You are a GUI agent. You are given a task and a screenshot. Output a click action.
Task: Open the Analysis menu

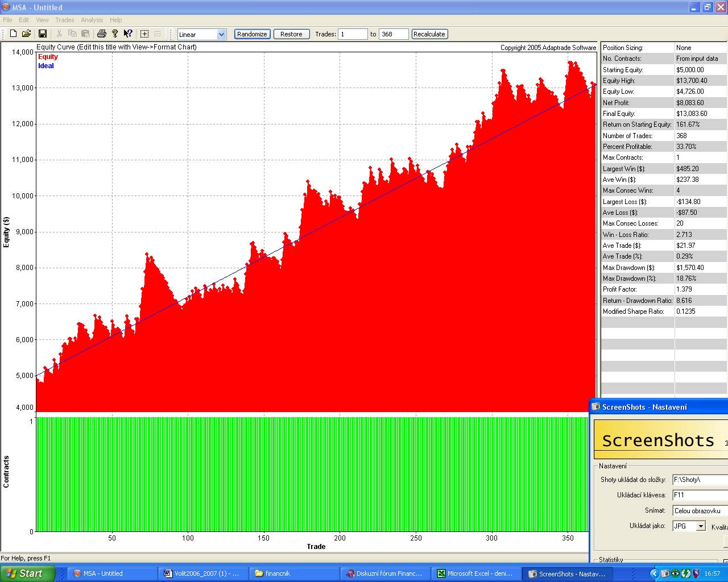coord(92,20)
